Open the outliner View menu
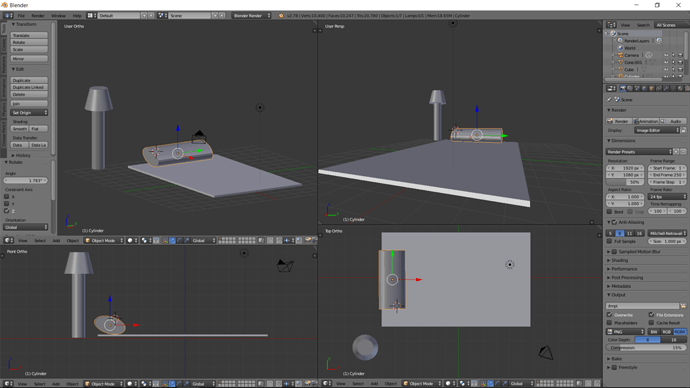690x388 pixels. [x=625, y=25]
